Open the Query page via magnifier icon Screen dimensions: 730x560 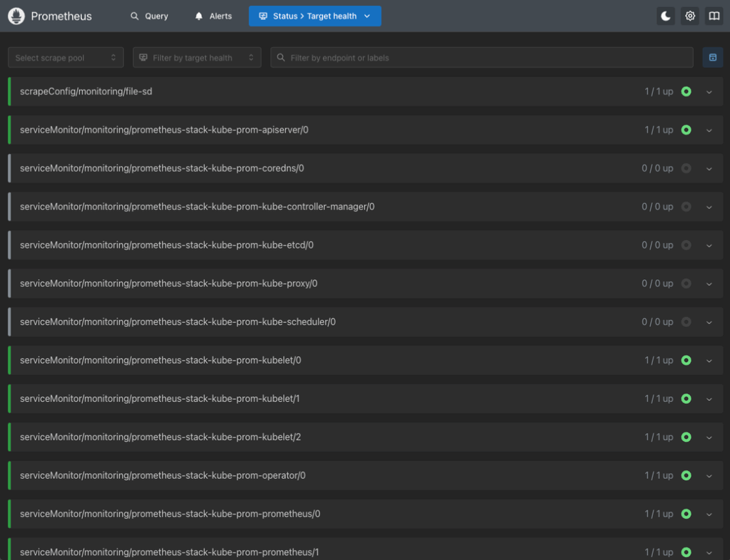[x=133, y=16]
